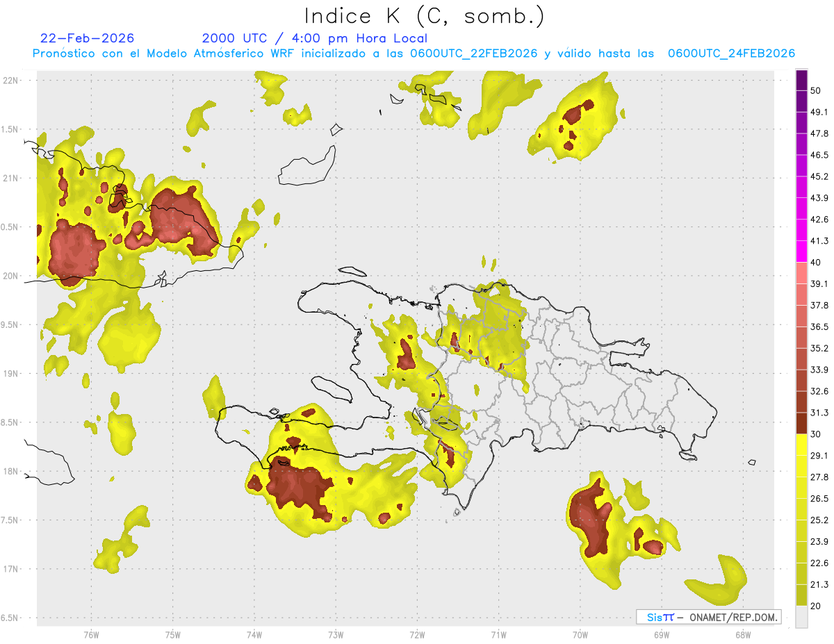Click the dark purple swatch above 50
The width and height of the screenshot is (834, 644).
pos(801,81)
